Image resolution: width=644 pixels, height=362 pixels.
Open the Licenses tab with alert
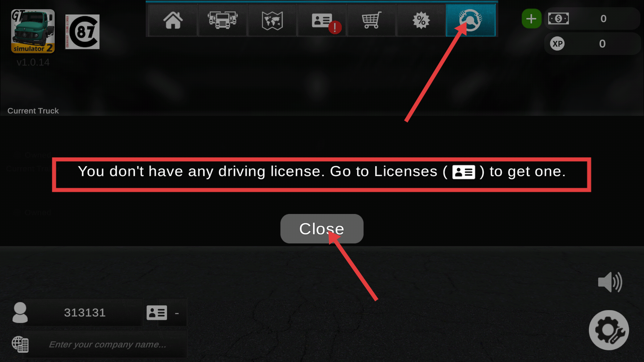(322, 20)
